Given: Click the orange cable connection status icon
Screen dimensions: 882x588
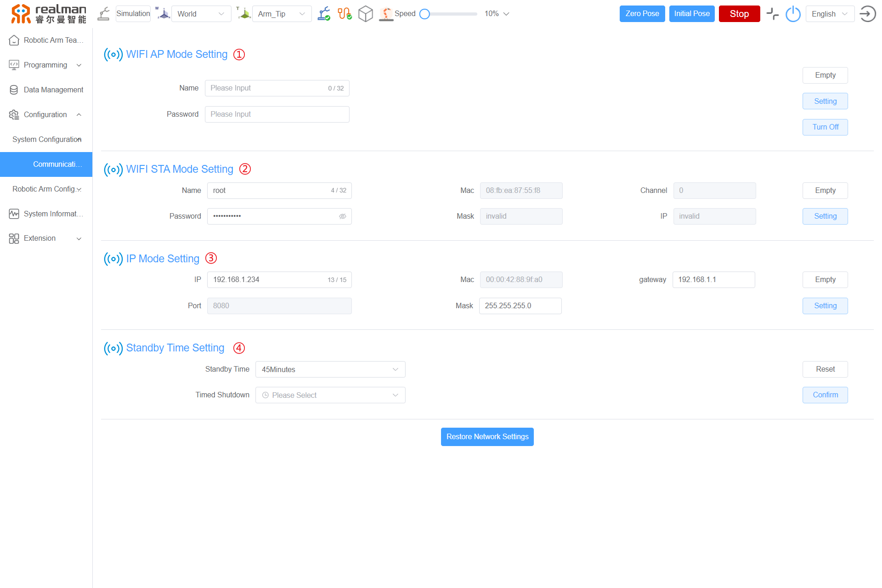Looking at the screenshot, I should pos(345,14).
